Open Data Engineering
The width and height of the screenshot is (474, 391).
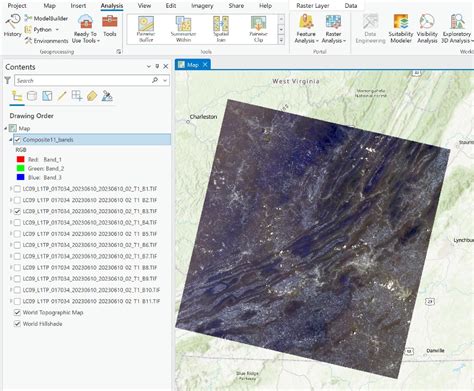click(370, 29)
